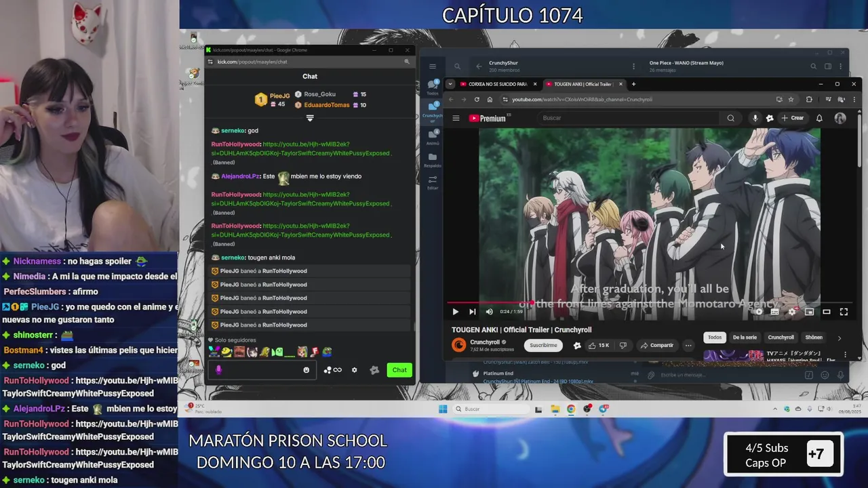
Task: Open Windows Start menu
Action: pos(443,409)
